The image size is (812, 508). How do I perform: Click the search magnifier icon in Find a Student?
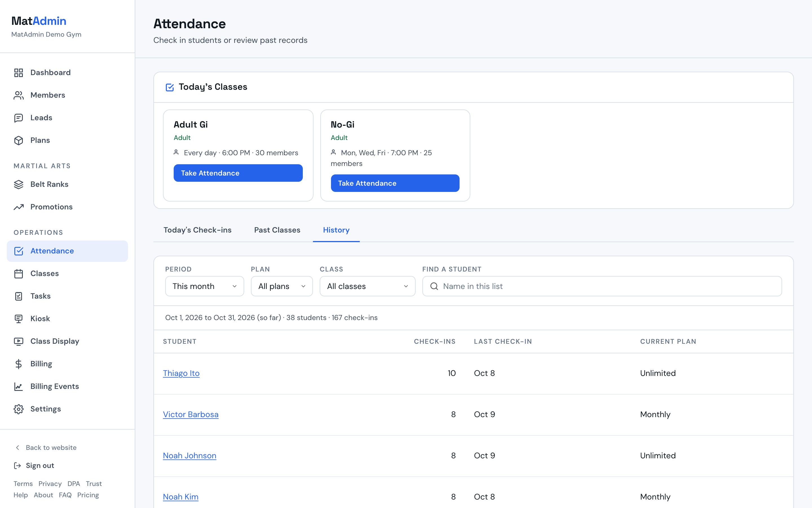click(x=434, y=286)
